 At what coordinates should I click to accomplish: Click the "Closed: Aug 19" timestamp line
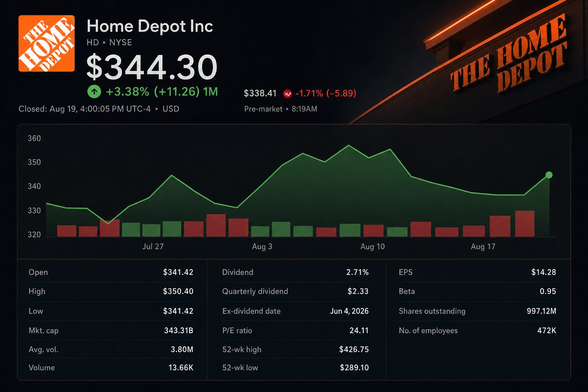pyautogui.click(x=99, y=109)
